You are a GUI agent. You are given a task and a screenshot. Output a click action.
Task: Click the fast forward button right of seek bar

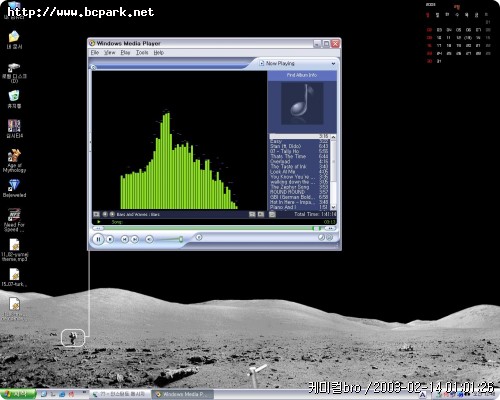pyautogui.click(x=330, y=228)
